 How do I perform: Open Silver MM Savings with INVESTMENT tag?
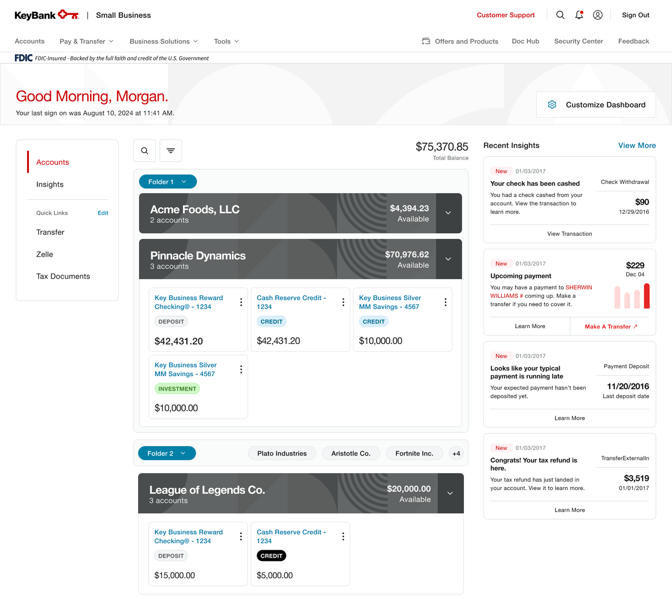click(x=185, y=370)
